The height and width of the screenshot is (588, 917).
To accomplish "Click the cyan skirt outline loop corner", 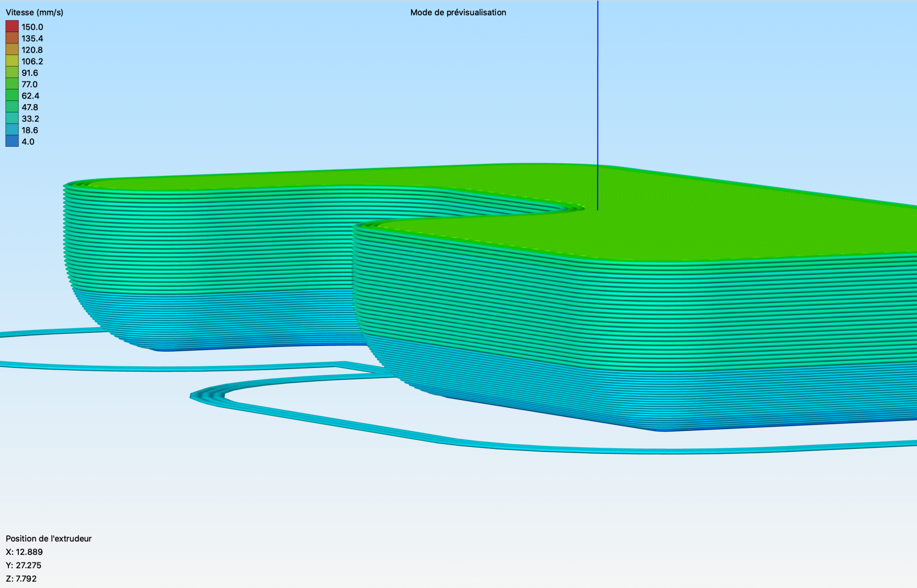I will (197, 396).
